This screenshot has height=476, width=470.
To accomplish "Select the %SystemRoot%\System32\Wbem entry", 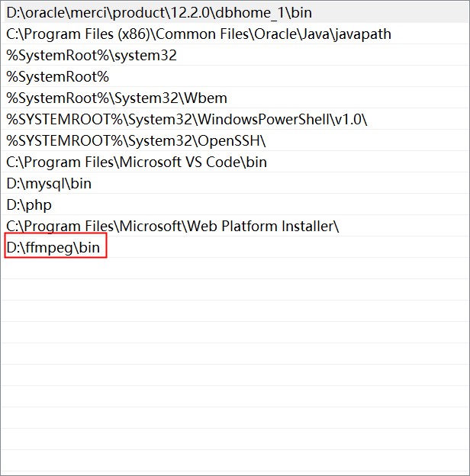I will click(235, 98).
